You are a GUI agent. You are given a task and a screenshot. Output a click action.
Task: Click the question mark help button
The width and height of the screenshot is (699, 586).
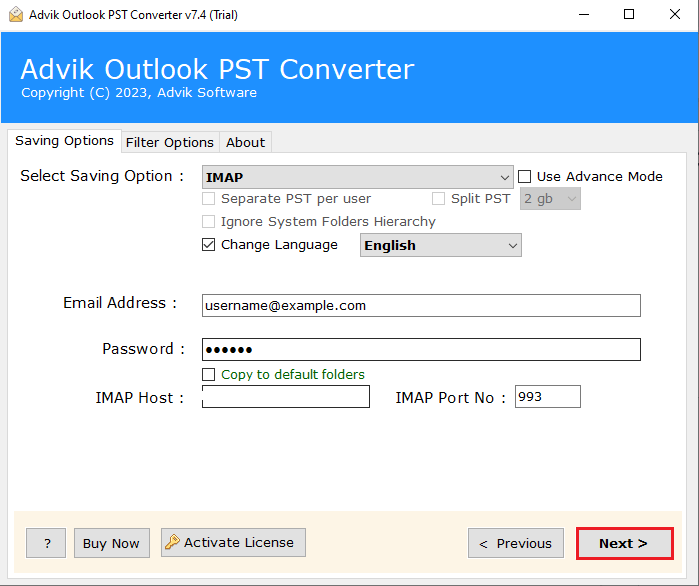[46, 543]
